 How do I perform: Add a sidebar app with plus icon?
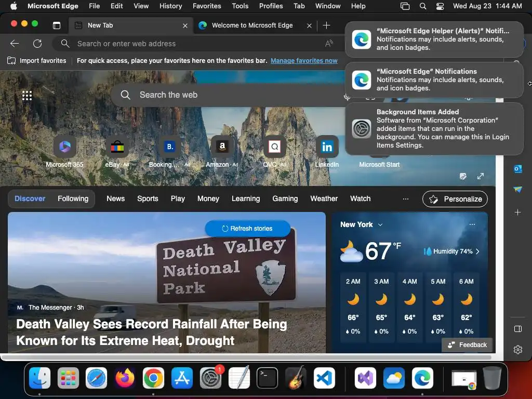(x=518, y=212)
